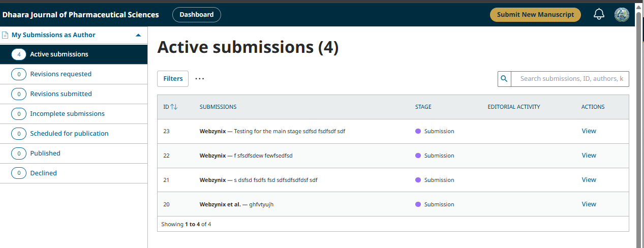
Task: Click the Submit New Manuscript button
Action: click(535, 15)
